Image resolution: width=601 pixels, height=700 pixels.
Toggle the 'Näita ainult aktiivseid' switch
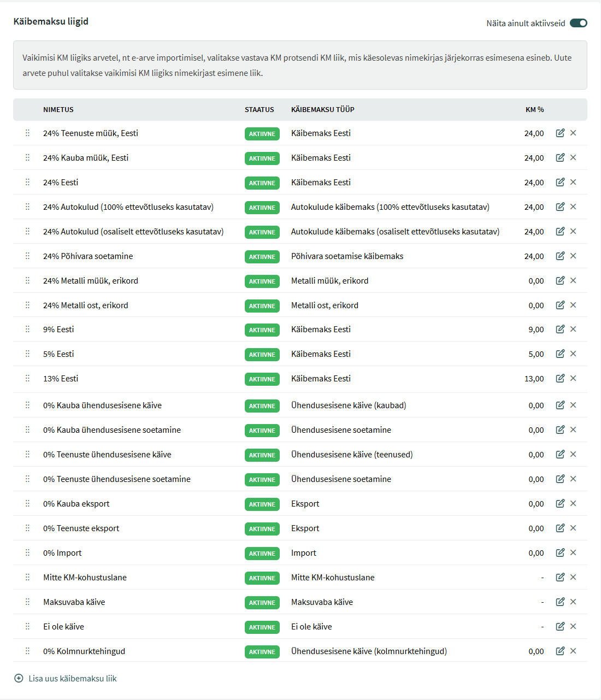click(x=578, y=23)
